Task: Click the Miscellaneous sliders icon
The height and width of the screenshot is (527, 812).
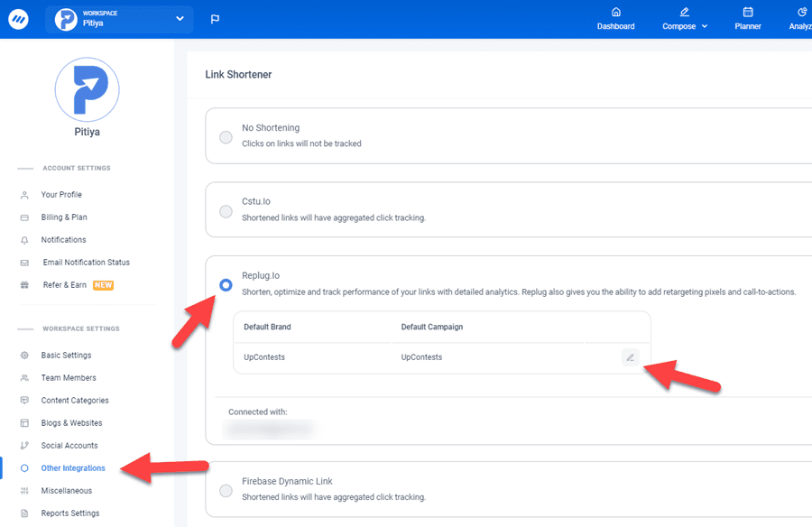Action: [x=24, y=491]
